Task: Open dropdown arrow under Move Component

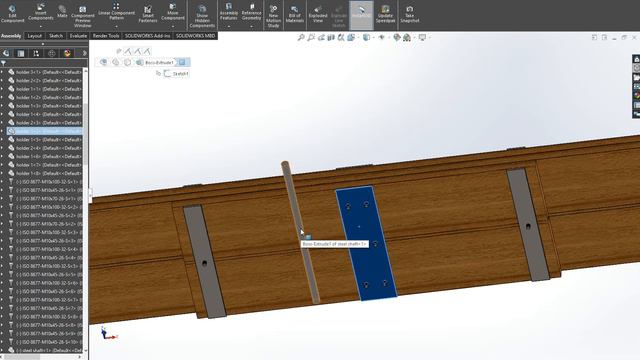Action: pyautogui.click(x=173, y=27)
